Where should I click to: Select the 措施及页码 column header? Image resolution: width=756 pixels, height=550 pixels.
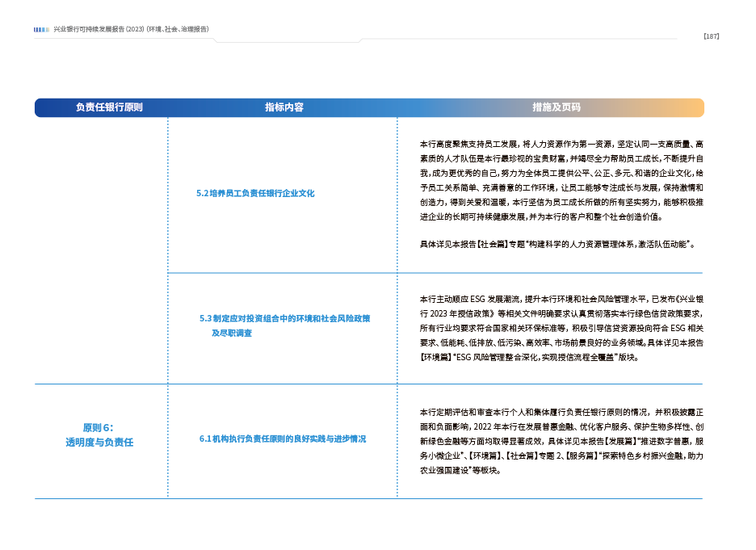[556, 107]
